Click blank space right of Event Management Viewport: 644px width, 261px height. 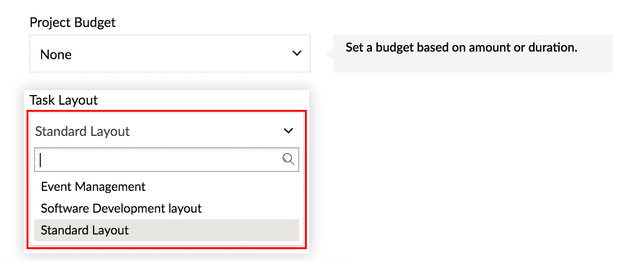[223, 187]
